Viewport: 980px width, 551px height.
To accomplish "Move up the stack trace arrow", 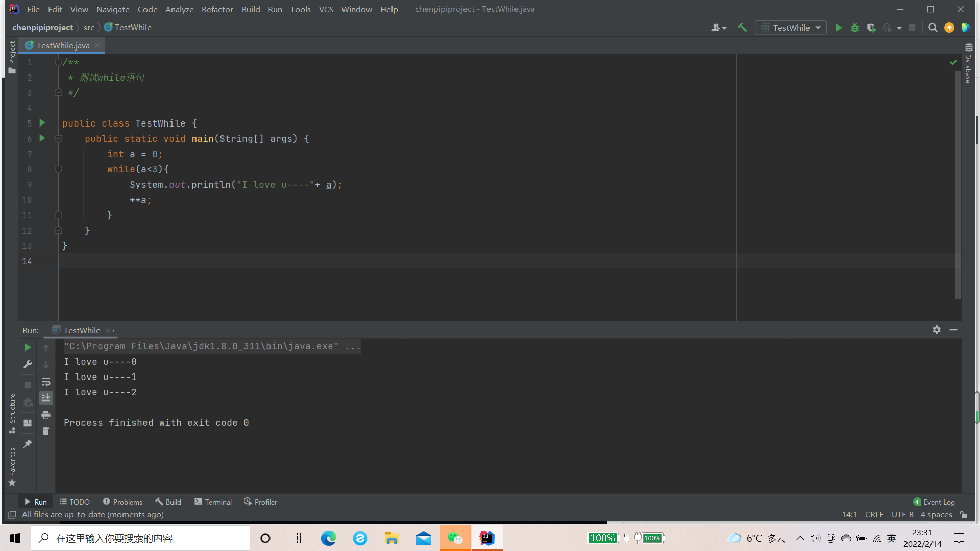I will 46,348.
